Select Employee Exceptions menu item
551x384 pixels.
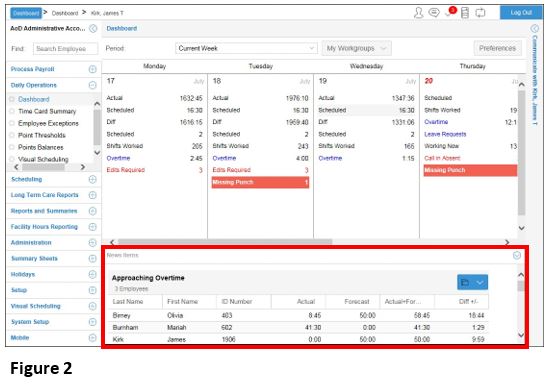[48, 123]
